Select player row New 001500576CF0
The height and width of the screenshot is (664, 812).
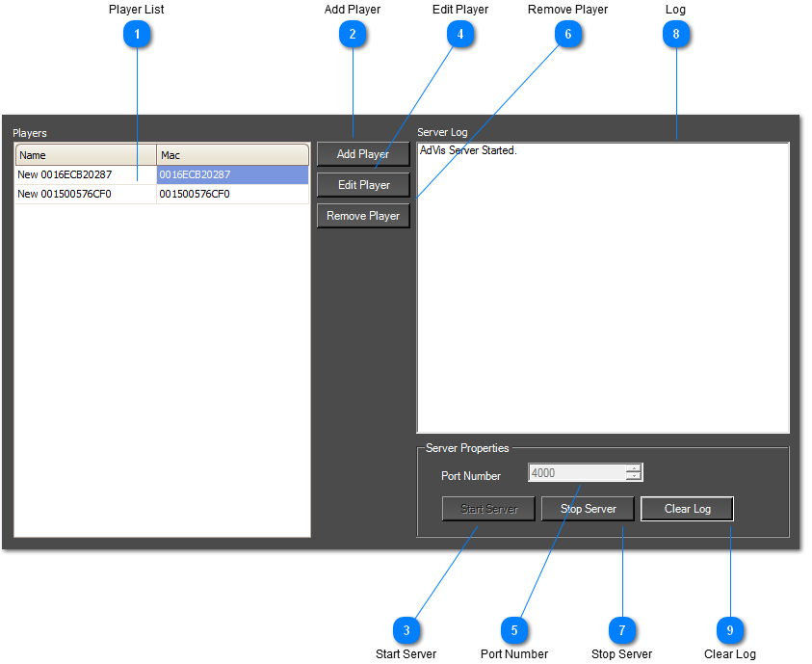(x=85, y=194)
